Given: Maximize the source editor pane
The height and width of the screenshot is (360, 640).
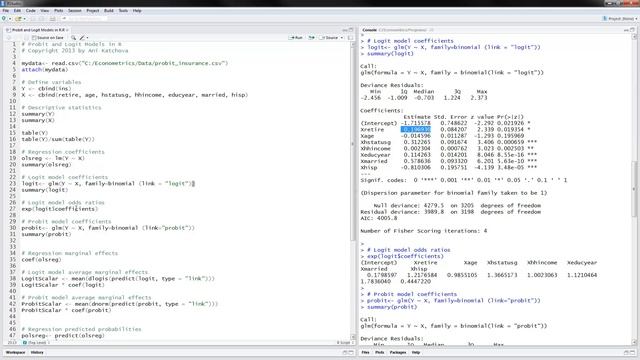Looking at the screenshot, I should coord(351,30).
